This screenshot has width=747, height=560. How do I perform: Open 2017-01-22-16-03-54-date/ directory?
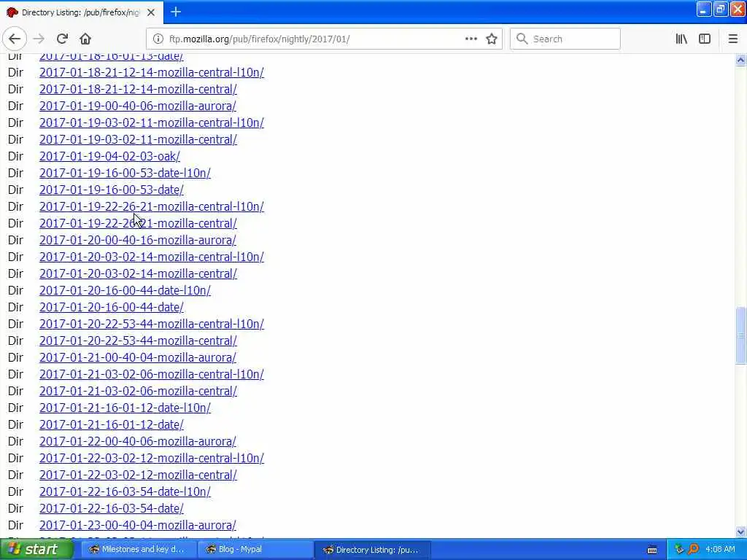click(111, 508)
